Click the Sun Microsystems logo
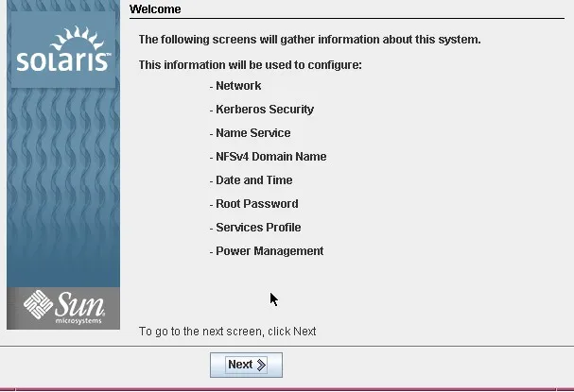The image size is (574, 392). pos(64,308)
